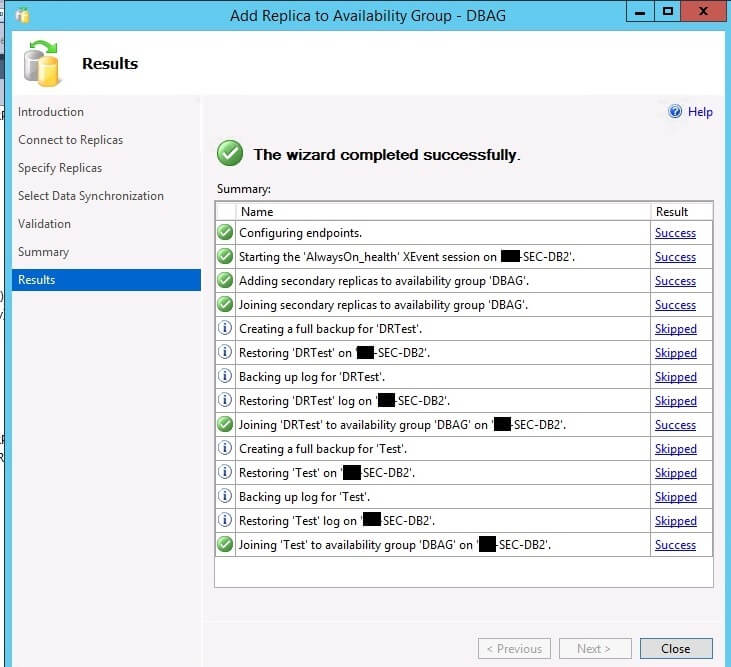Image resolution: width=731 pixels, height=667 pixels.
Task: Click the window icon in title bar
Action: pos(23,14)
